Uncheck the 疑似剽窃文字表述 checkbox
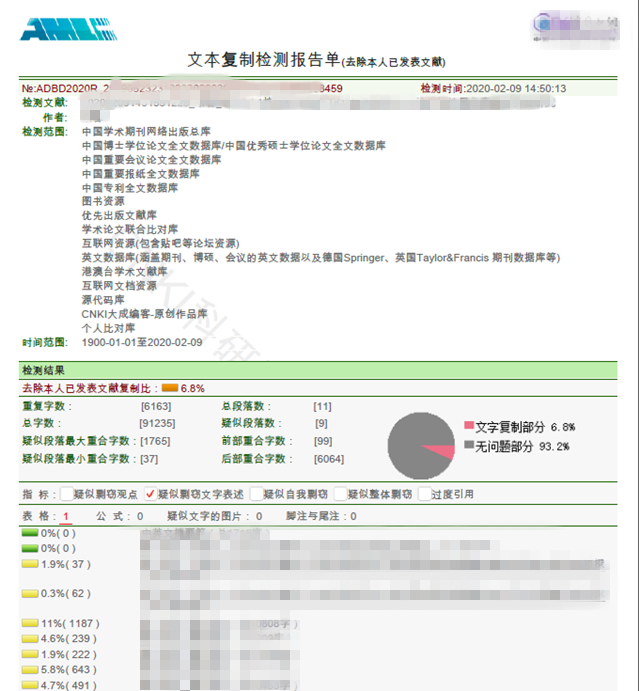639x691 pixels. pyautogui.click(x=150, y=494)
